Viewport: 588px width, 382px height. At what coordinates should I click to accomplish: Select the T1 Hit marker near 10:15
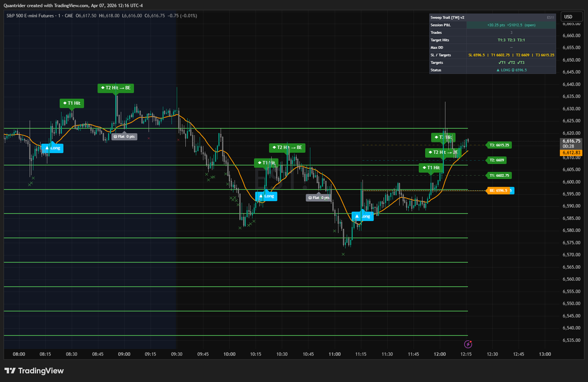pos(267,163)
